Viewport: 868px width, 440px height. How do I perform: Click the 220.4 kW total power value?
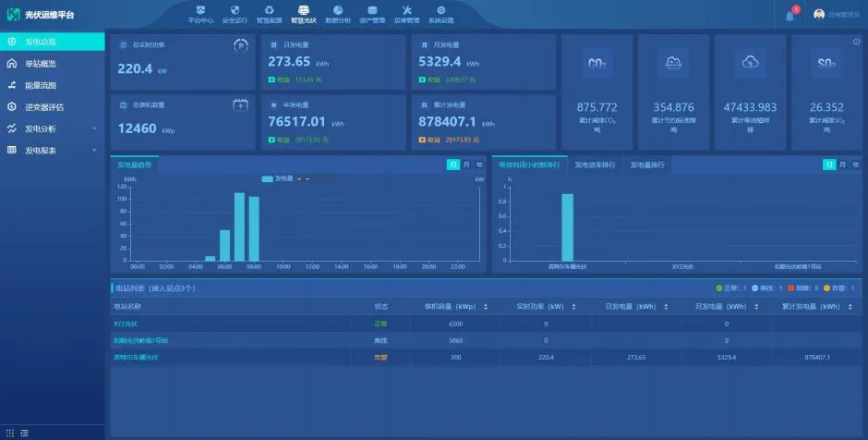pos(135,68)
